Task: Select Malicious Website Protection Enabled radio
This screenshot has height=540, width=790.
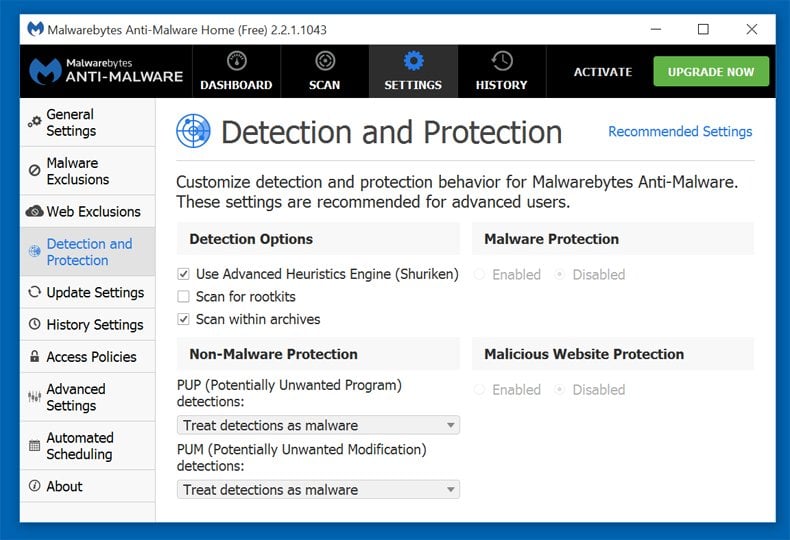Action: tap(479, 389)
